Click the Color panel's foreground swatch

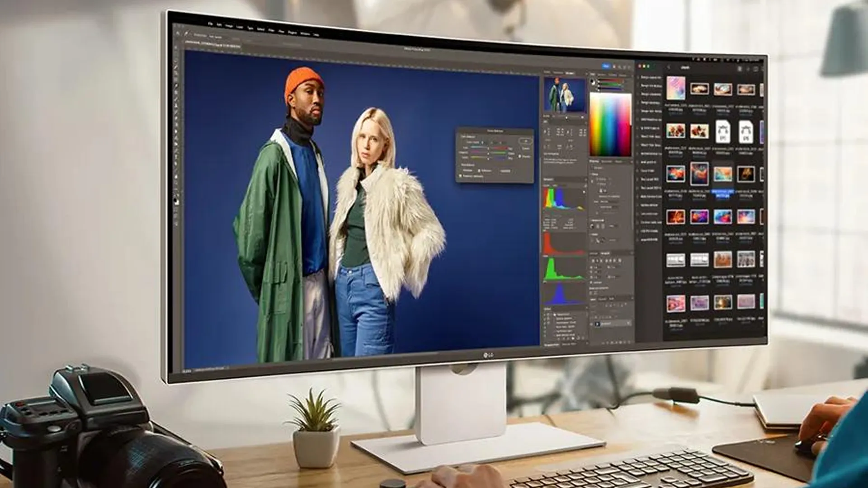point(592,81)
